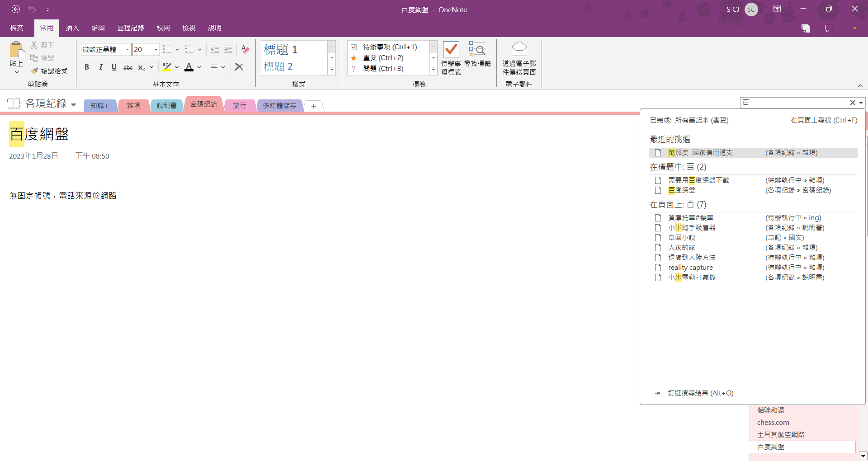Screen dimensions: 868x461
Task: Click the 尋找標籤 find tags icon
Action: pos(477,49)
